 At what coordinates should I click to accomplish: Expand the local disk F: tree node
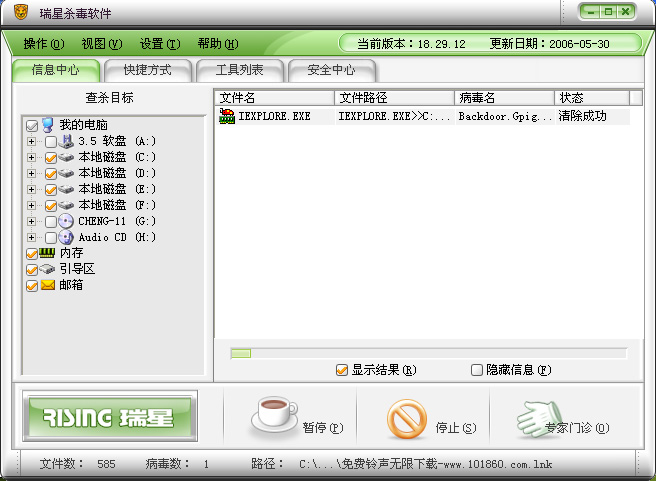coord(31,205)
